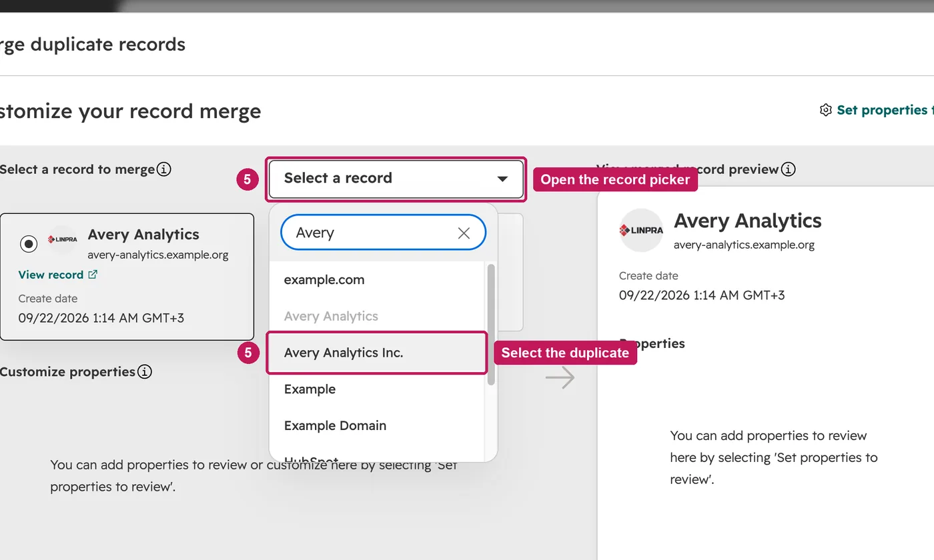This screenshot has height=560, width=934.
Task: Select the radio button on the Avery Analytics card
Action: click(x=29, y=244)
